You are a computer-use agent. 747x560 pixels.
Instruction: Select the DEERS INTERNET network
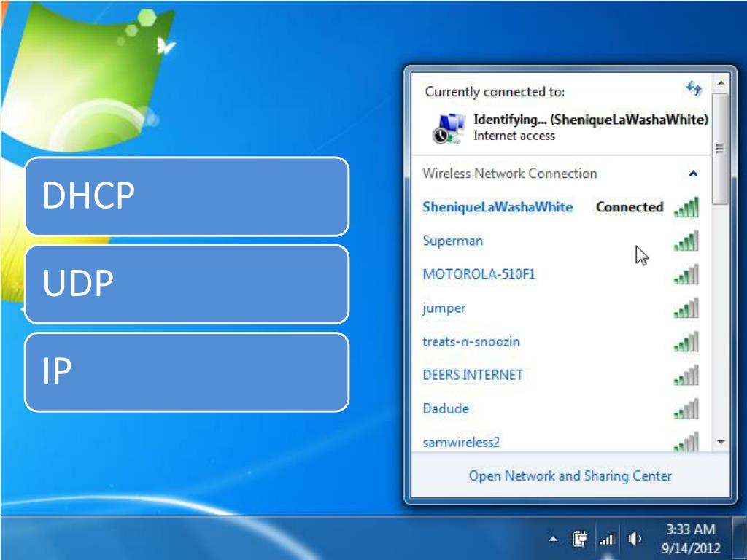[560, 376]
